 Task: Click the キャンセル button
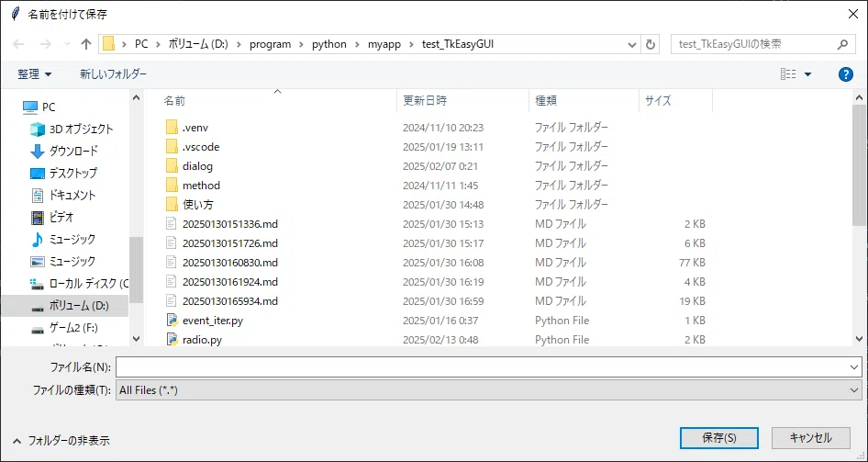click(x=810, y=437)
